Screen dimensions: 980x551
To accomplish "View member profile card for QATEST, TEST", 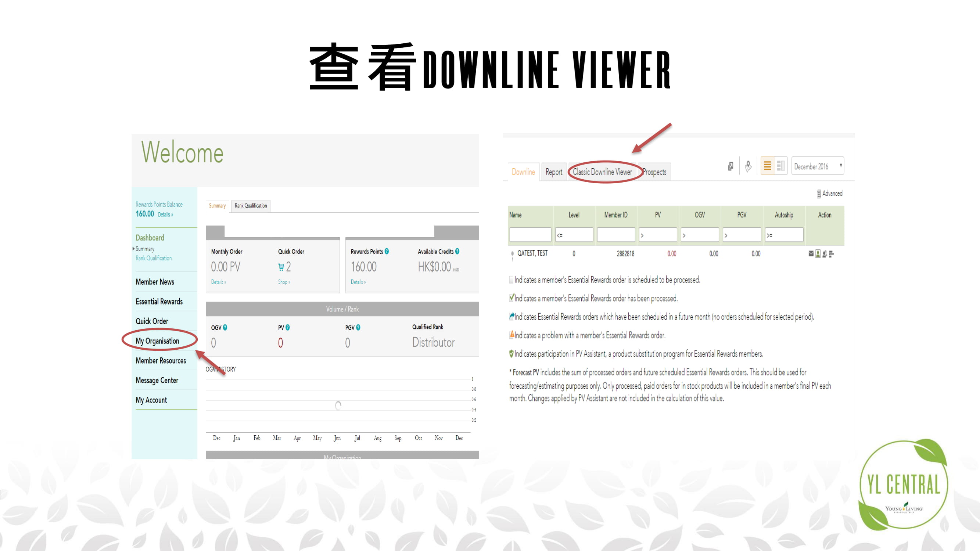I will [818, 253].
